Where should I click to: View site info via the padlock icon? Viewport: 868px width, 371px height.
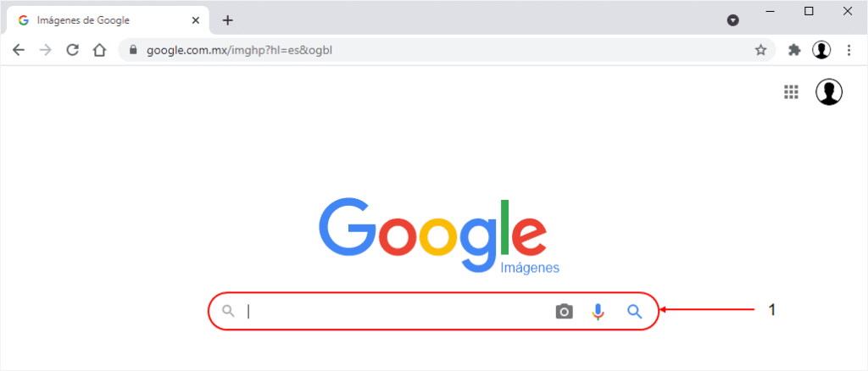coord(133,50)
